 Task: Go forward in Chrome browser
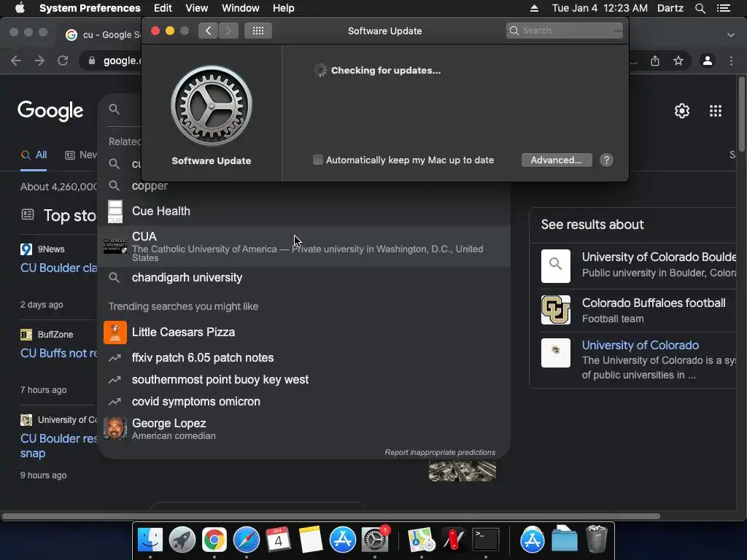39,61
